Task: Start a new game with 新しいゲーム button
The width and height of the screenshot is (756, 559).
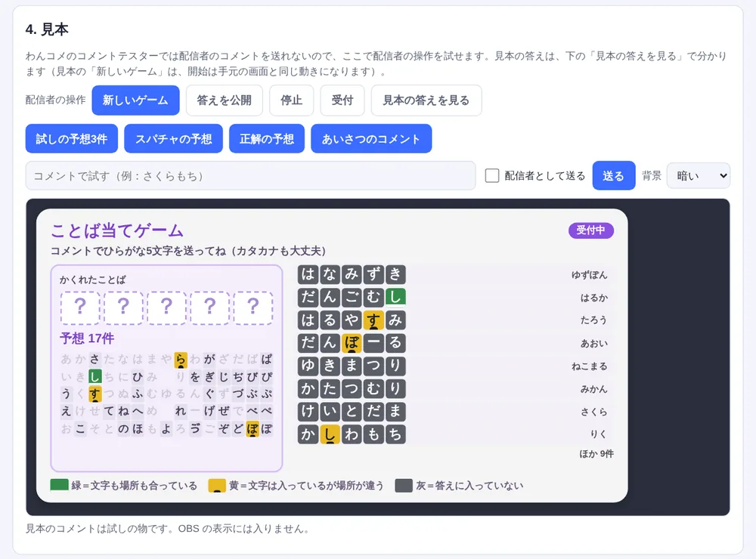Action: (135, 100)
